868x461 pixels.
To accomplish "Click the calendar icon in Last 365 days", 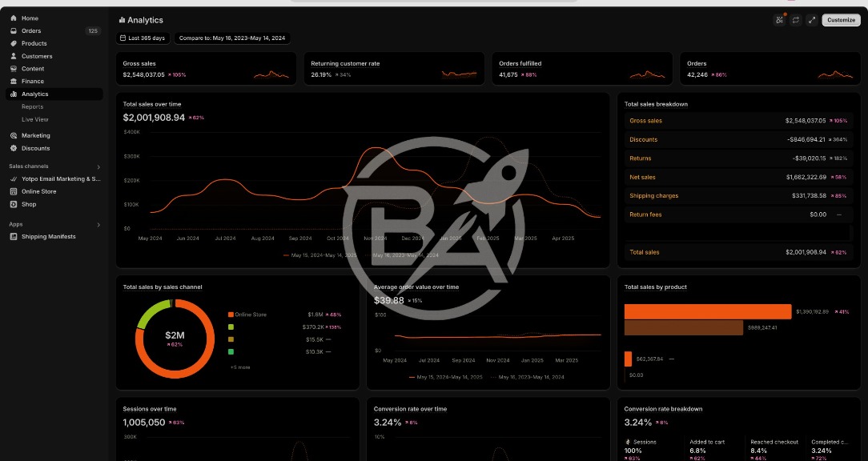I will 123,38.
